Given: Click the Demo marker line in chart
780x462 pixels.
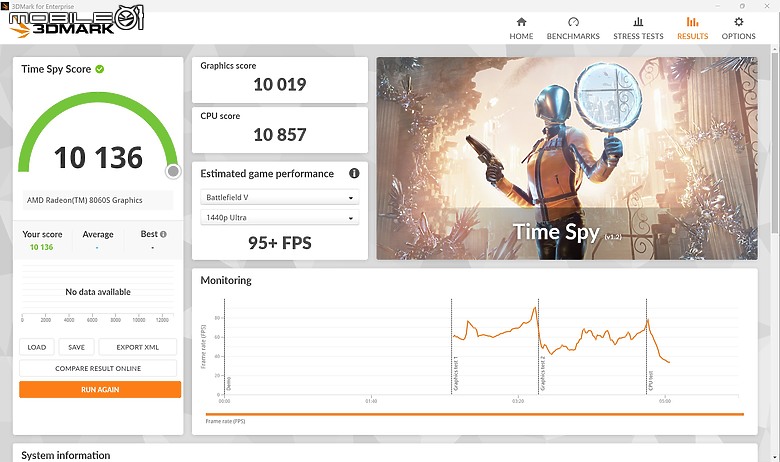Looking at the screenshot, I should click(225, 347).
